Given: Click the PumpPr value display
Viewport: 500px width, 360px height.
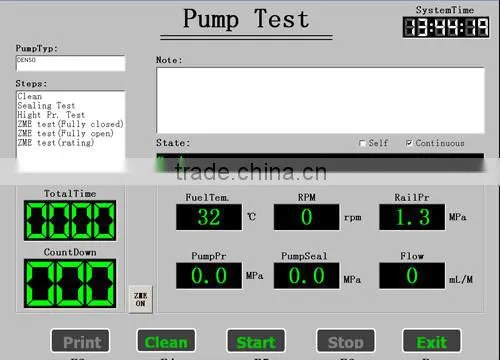Looking at the screenshot, I should coord(209,276).
